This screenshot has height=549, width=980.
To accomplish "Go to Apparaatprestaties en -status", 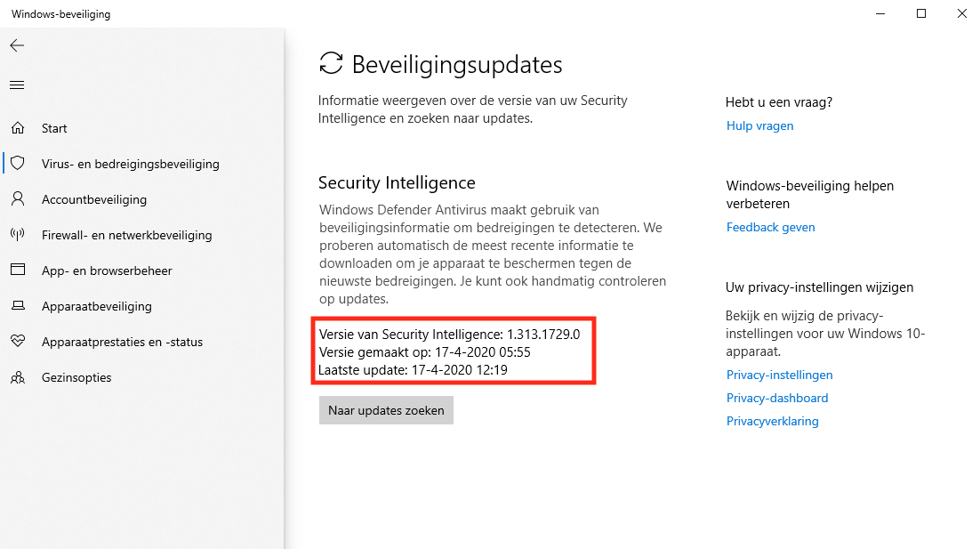I will [x=122, y=342].
